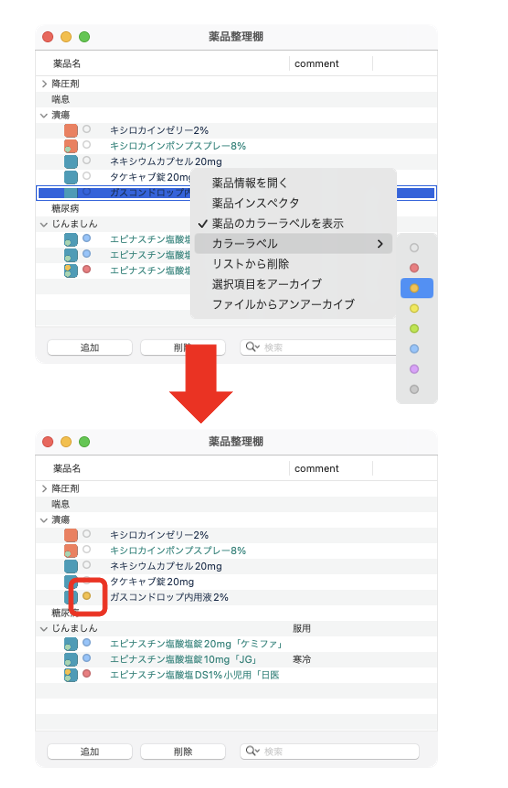Click ネキシウムカプセル20mg drug icon in upper window
The image size is (508, 788).
[x=71, y=162]
